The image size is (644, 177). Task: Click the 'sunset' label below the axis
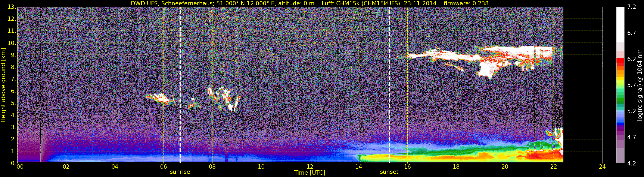point(389,172)
